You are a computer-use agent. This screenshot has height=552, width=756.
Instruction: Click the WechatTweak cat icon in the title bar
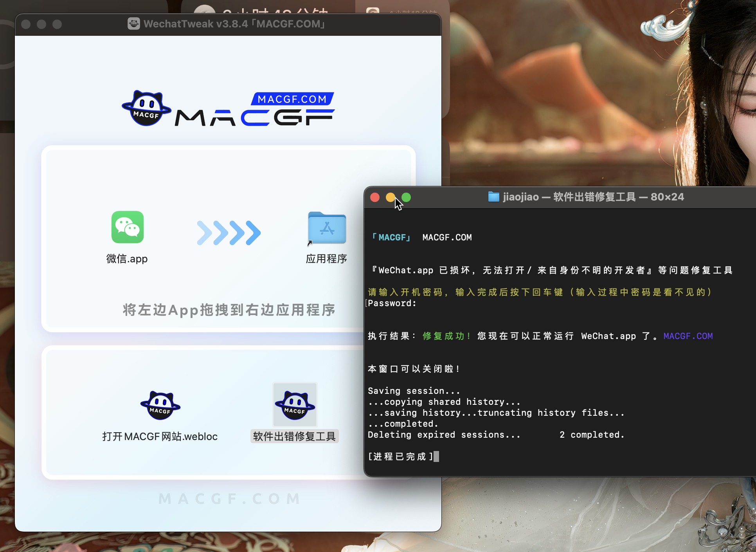click(x=135, y=24)
